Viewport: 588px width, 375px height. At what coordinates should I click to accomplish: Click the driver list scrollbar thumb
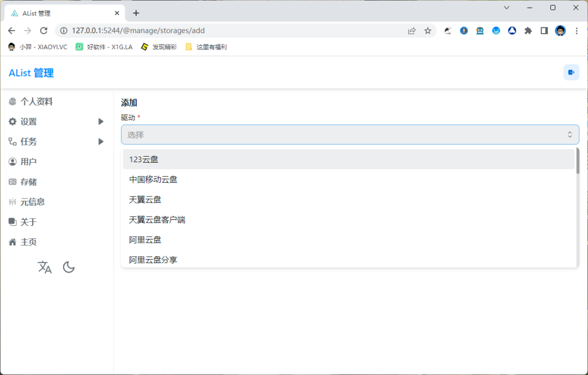pos(578,161)
